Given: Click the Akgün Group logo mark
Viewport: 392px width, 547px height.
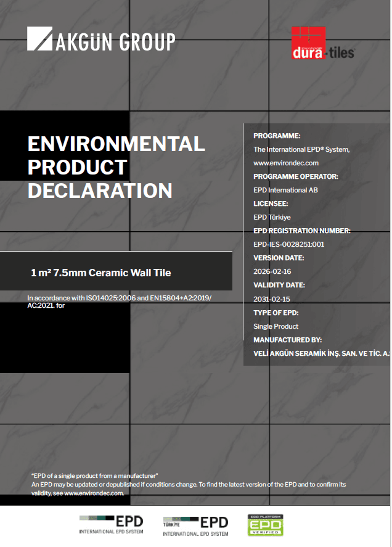Looking at the screenshot, I should (41, 38).
